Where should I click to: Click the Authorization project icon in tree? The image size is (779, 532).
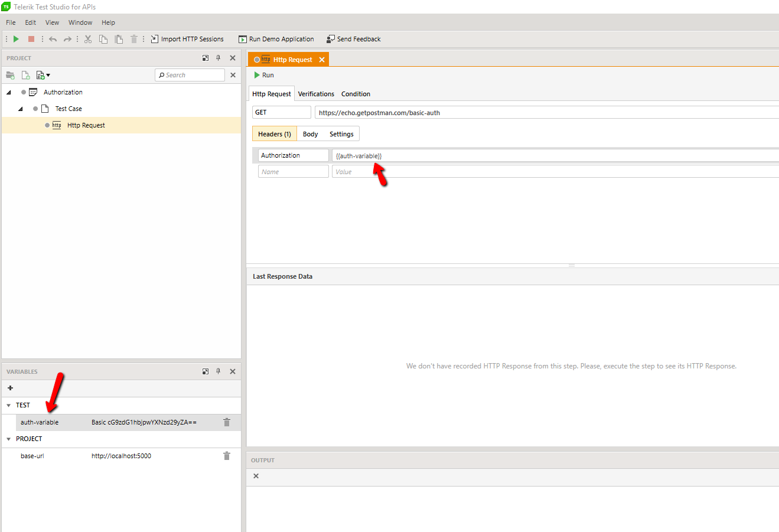click(33, 92)
